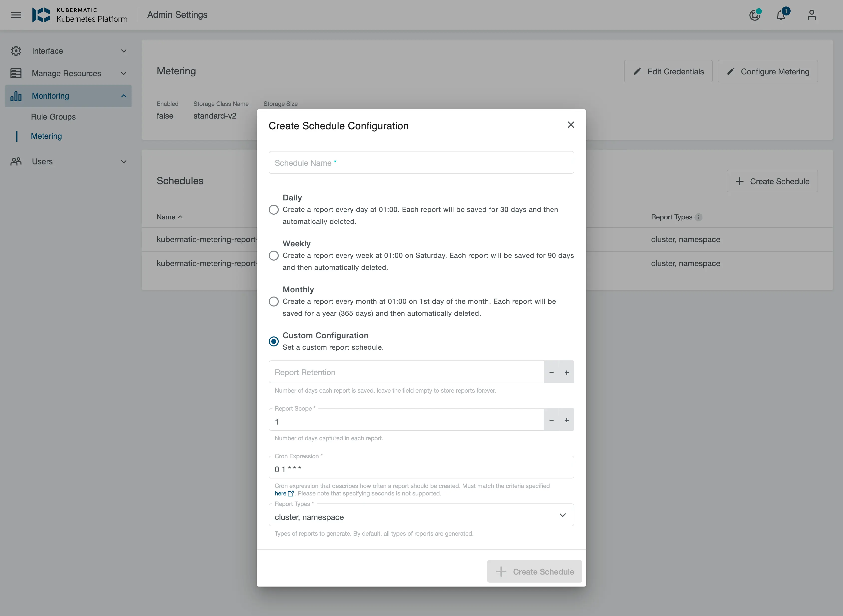
Task: Open the Report Types dropdown
Action: coord(421,516)
